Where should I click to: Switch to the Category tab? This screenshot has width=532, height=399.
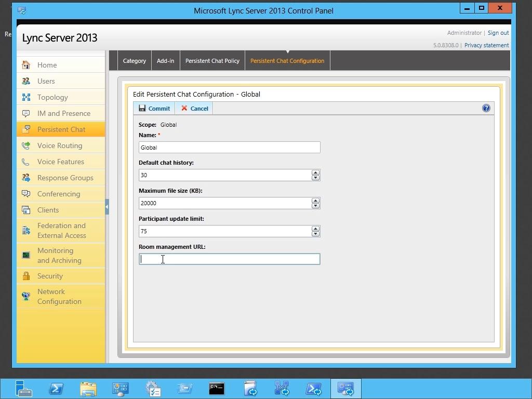click(x=135, y=61)
